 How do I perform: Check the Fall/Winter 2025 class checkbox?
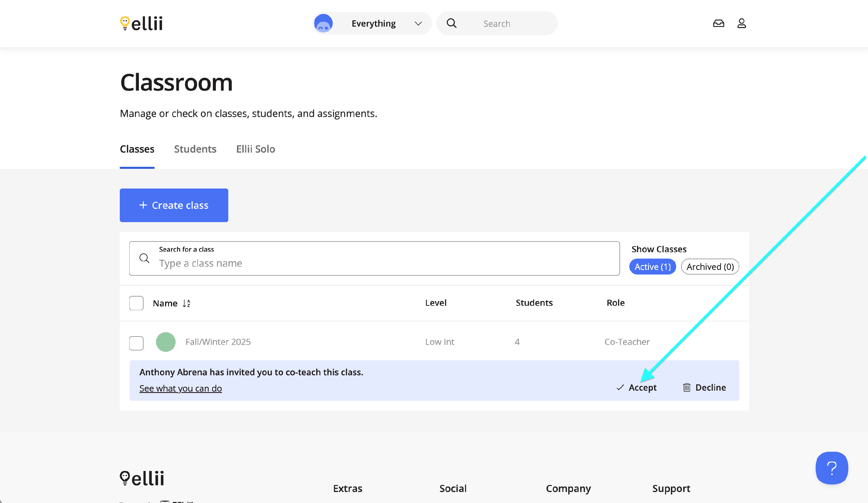136,343
